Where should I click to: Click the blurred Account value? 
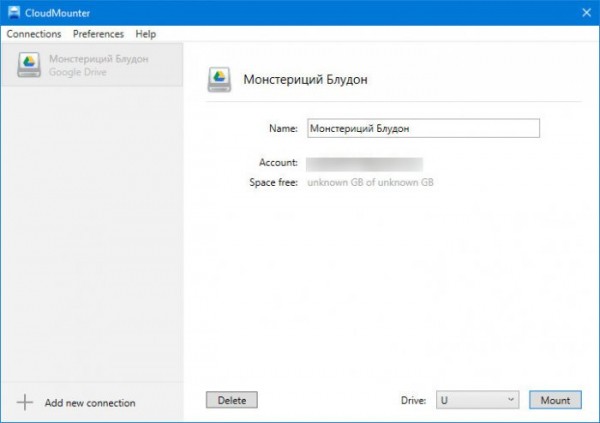click(364, 163)
